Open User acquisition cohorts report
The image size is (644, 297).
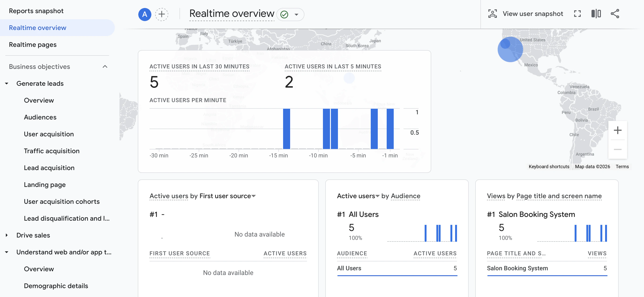[62, 202]
